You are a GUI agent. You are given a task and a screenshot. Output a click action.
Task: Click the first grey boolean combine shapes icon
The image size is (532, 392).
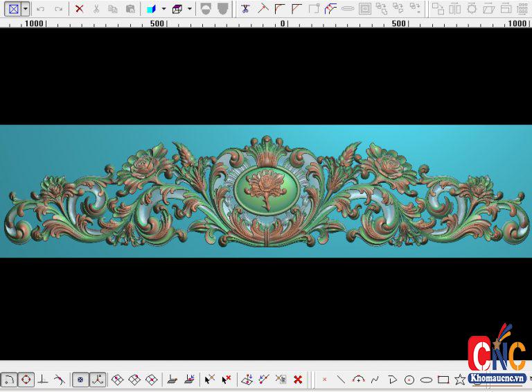tap(382, 9)
